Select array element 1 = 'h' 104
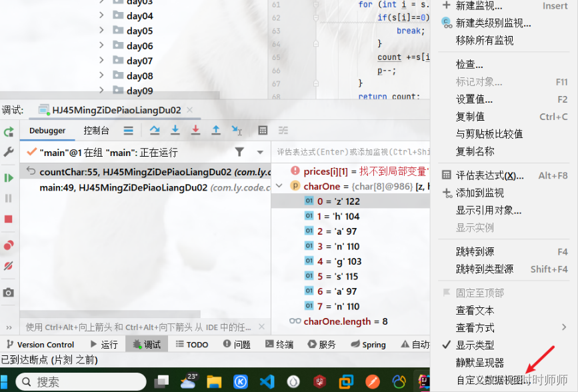This screenshot has height=392, width=578. [x=351, y=217]
